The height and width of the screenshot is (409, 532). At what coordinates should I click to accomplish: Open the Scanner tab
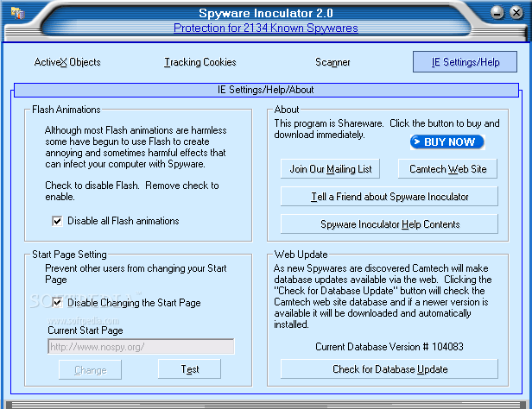332,62
